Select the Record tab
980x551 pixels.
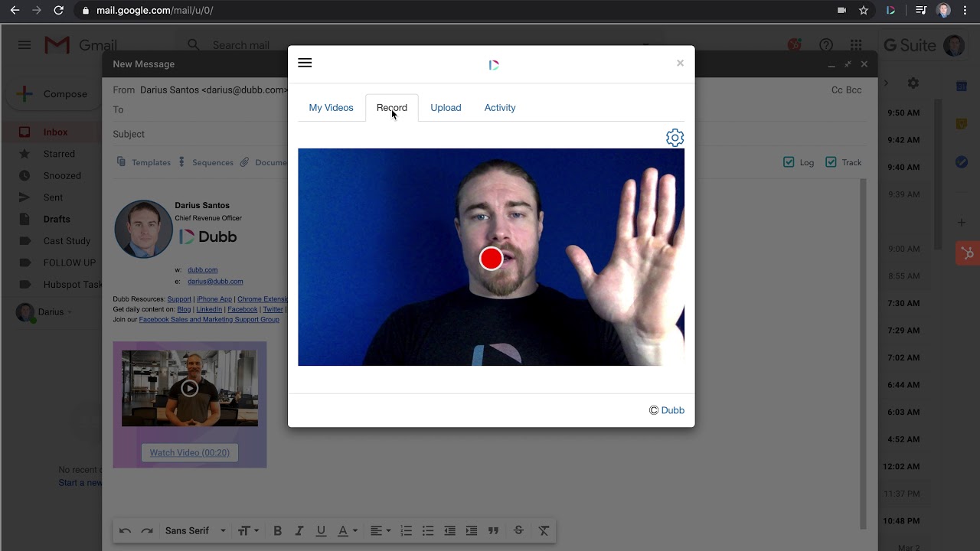(x=392, y=108)
